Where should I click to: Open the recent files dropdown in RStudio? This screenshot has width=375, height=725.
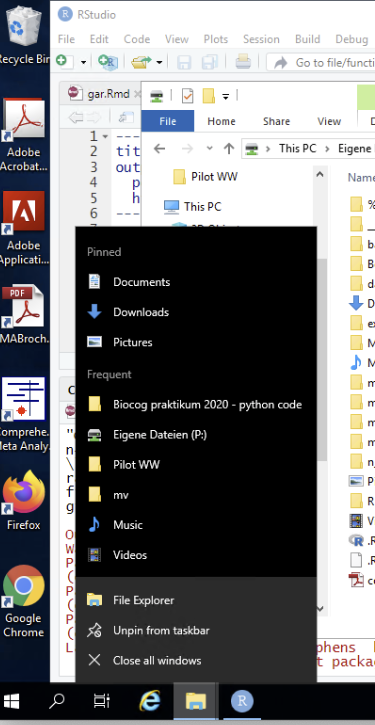159,61
